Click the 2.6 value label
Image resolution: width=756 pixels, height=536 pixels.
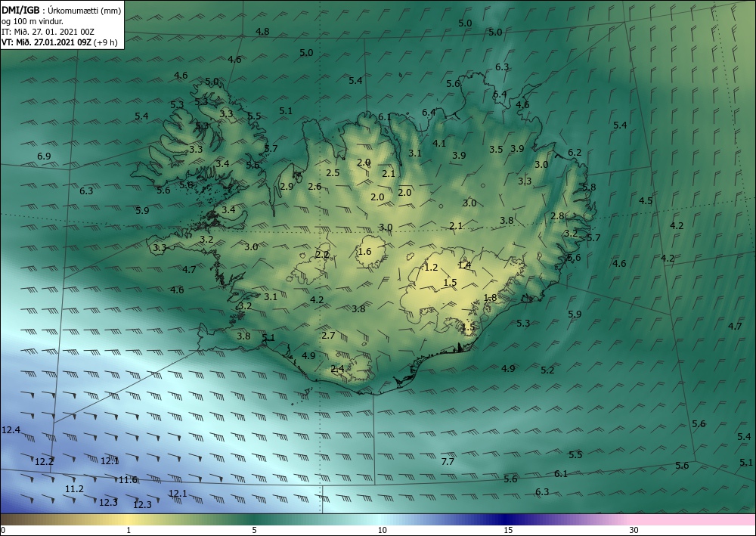click(314, 186)
